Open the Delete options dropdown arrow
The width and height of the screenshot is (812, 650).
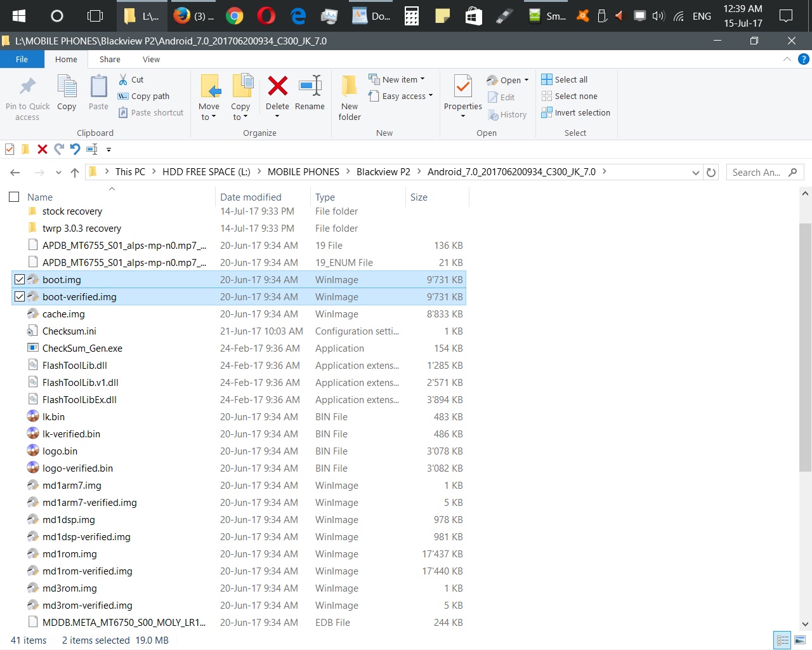[x=277, y=117]
